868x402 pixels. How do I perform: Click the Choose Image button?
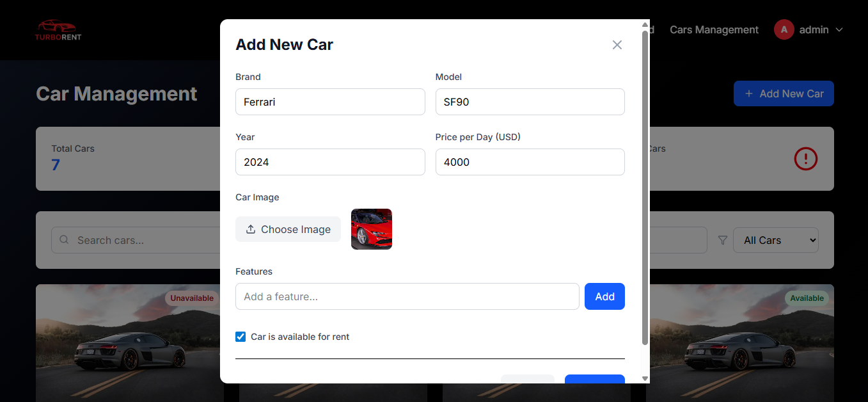[288, 229]
